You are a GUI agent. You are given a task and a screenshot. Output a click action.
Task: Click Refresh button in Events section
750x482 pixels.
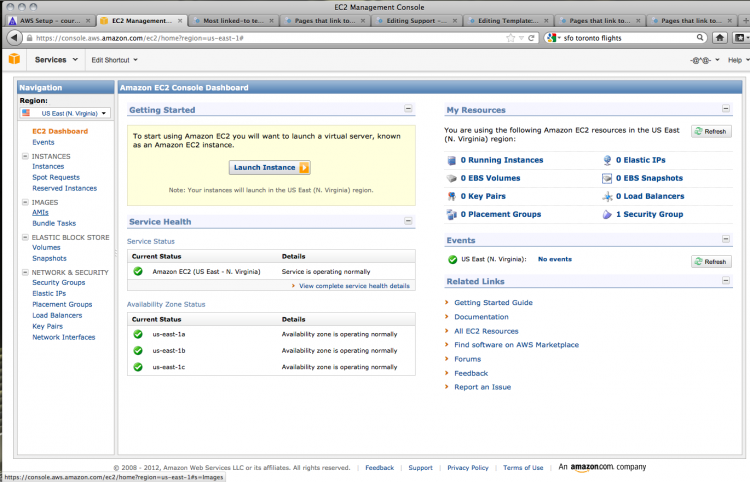(x=711, y=262)
